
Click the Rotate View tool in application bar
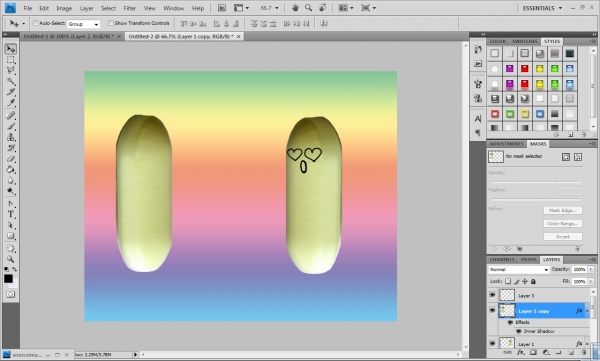[x=323, y=8]
